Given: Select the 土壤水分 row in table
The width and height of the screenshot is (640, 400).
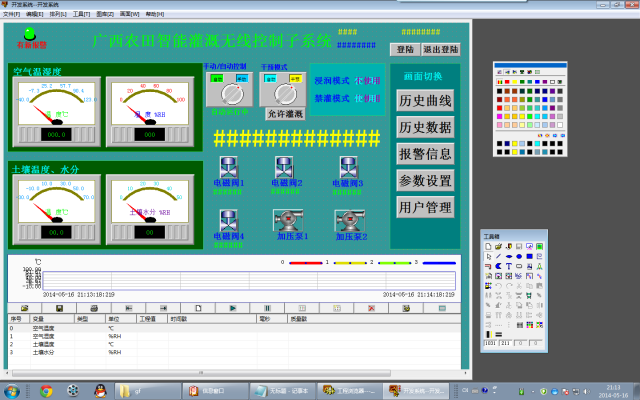Looking at the screenshot, I should (x=235, y=352).
